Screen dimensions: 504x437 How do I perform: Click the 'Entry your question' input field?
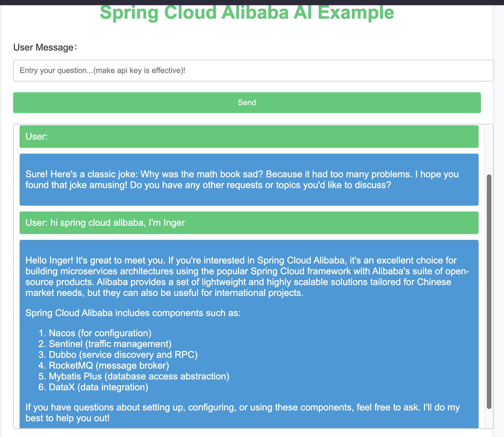point(253,71)
